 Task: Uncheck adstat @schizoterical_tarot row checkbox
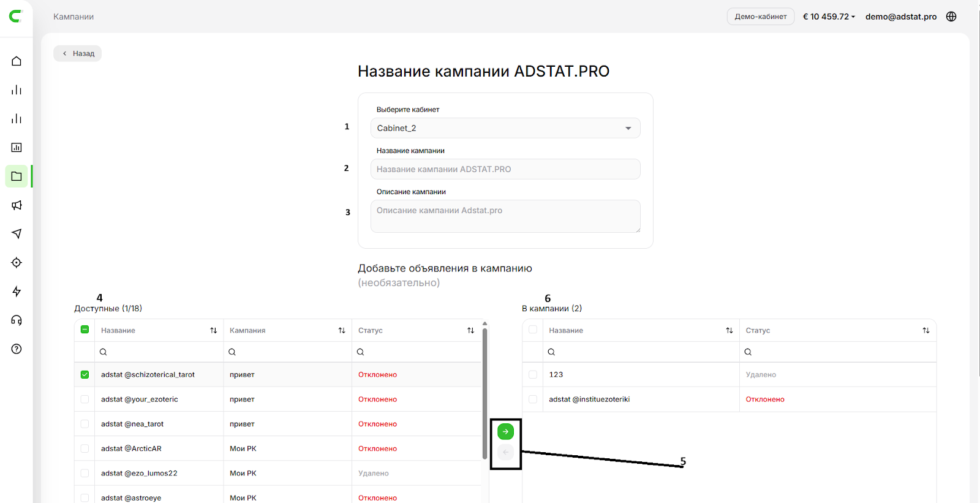85,374
